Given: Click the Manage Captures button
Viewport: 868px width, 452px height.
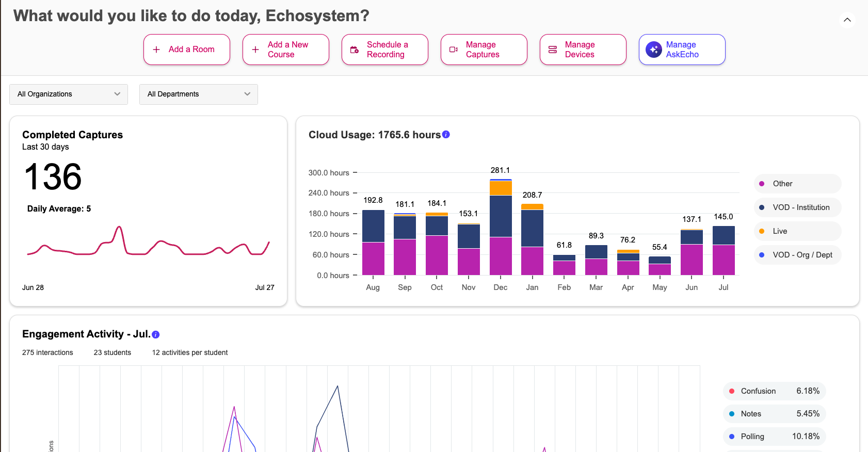Looking at the screenshot, I should 484,50.
